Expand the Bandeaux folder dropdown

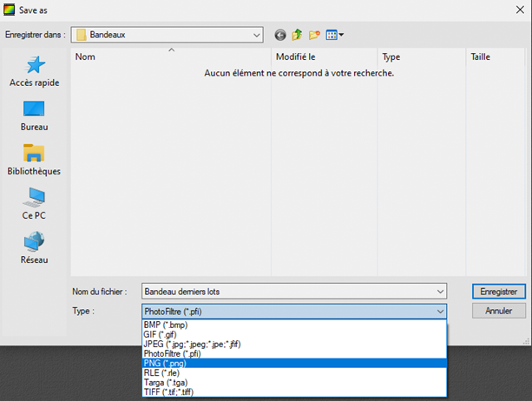[257, 35]
